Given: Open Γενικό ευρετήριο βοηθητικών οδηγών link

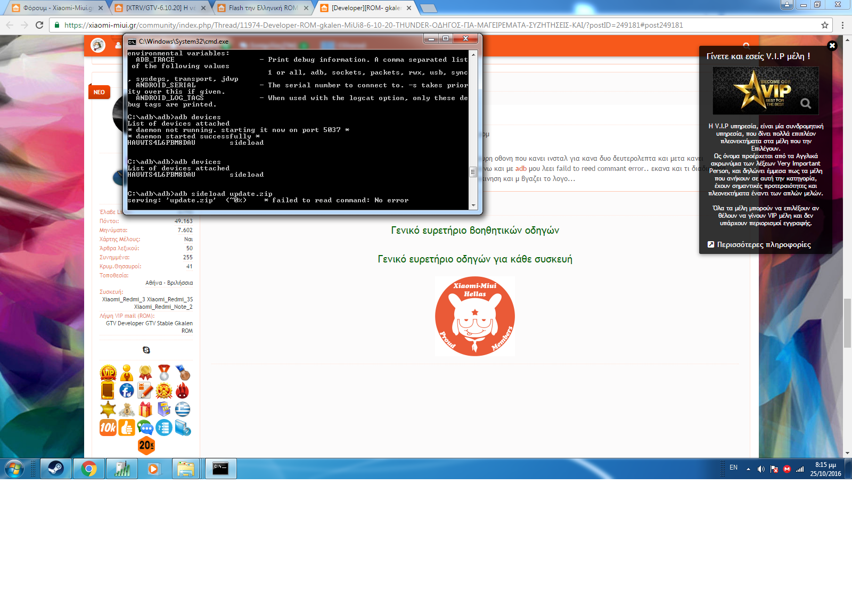Looking at the screenshot, I should coord(475,231).
